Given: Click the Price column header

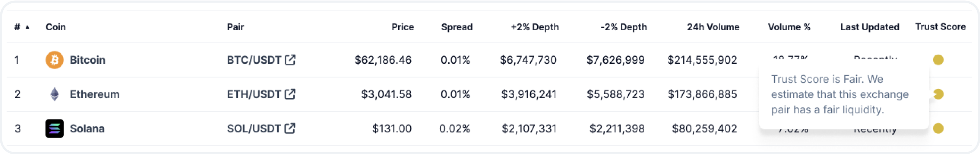Looking at the screenshot, I should coord(403,27).
